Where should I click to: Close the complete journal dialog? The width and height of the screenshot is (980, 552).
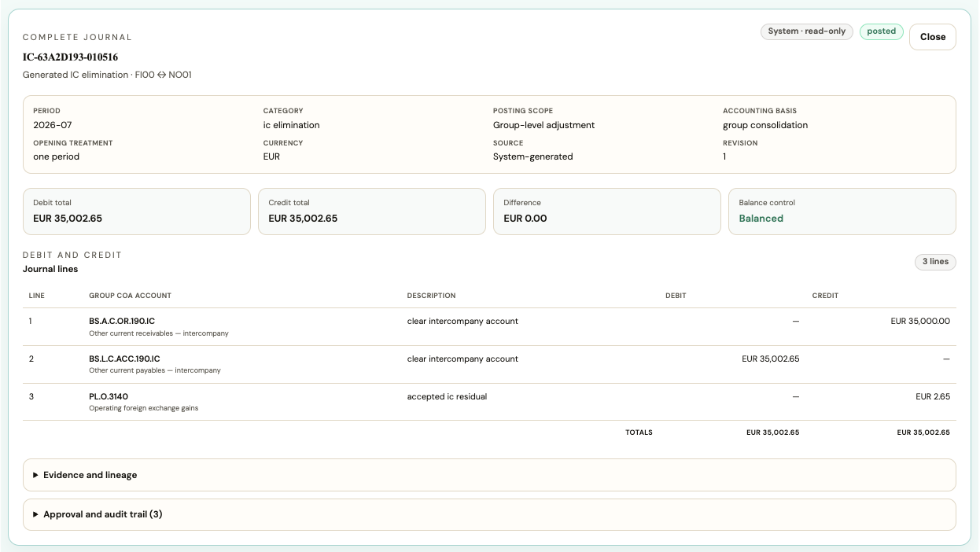[932, 37]
